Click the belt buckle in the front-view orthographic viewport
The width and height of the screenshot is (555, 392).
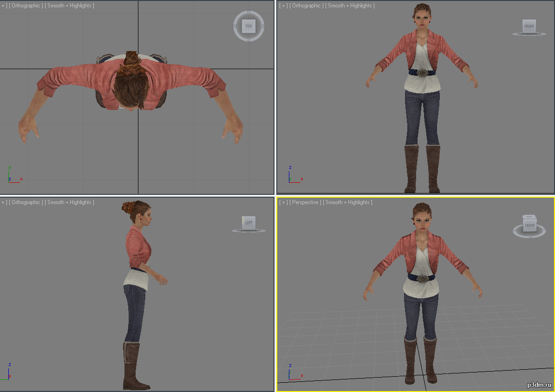click(x=422, y=73)
